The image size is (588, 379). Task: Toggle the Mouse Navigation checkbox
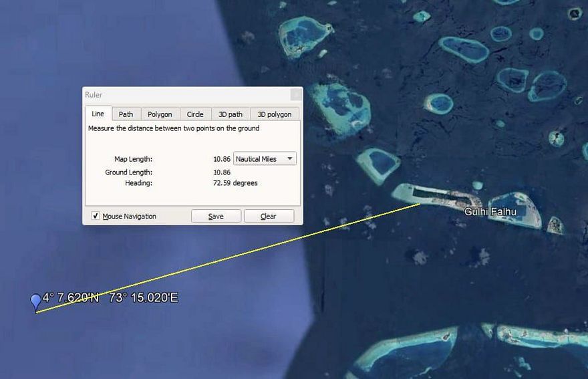[96, 216]
